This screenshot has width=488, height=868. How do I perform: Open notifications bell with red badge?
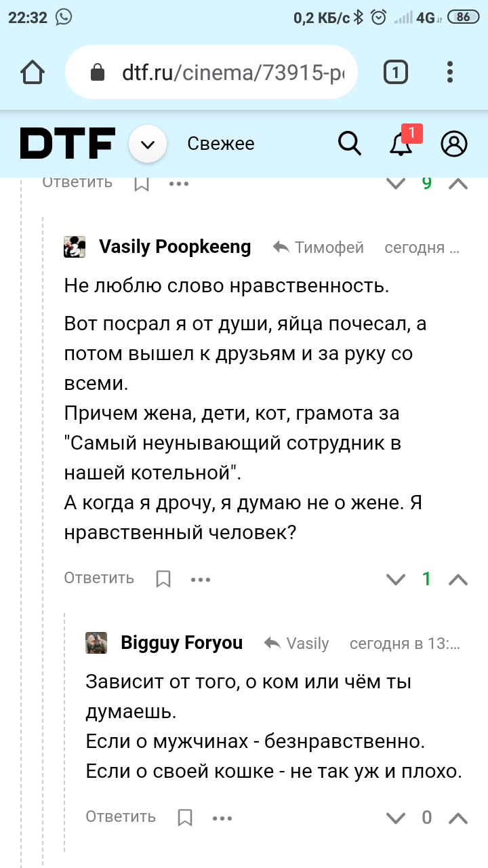tap(402, 144)
